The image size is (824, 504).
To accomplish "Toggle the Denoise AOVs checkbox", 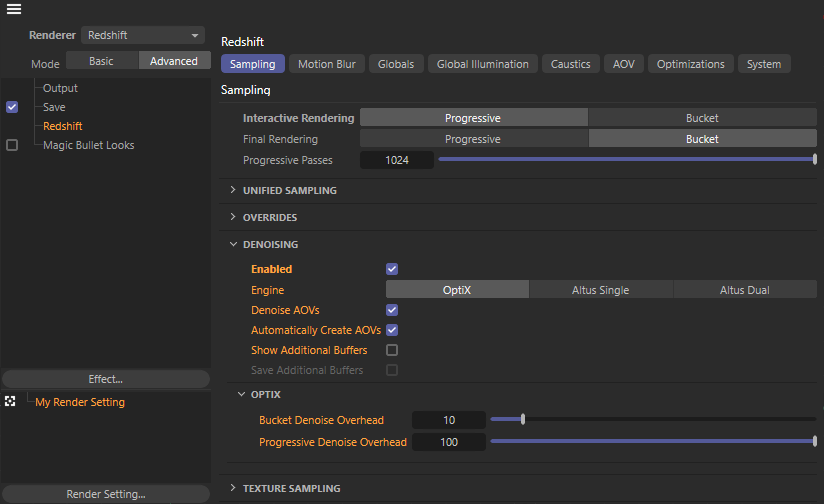I will (392, 310).
